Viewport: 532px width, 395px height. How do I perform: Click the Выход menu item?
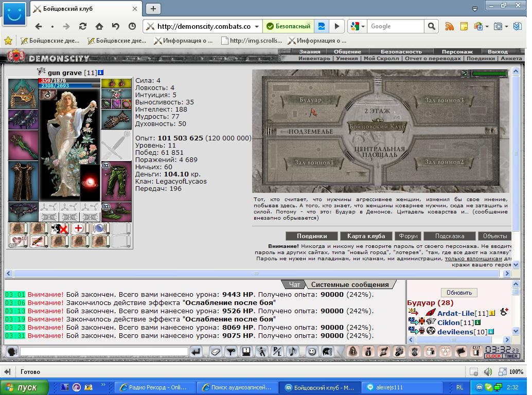point(498,51)
